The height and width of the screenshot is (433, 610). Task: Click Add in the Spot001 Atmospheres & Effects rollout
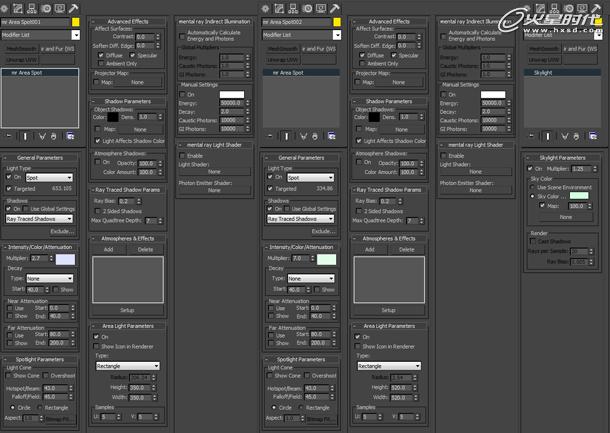pos(109,249)
